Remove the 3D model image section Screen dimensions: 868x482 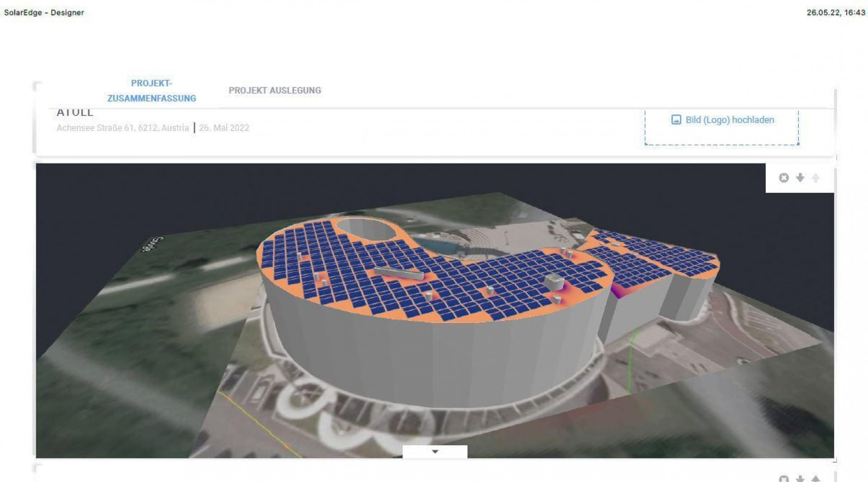[784, 178]
